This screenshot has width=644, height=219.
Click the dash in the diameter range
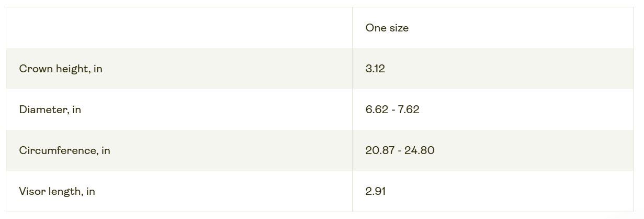click(x=392, y=109)
